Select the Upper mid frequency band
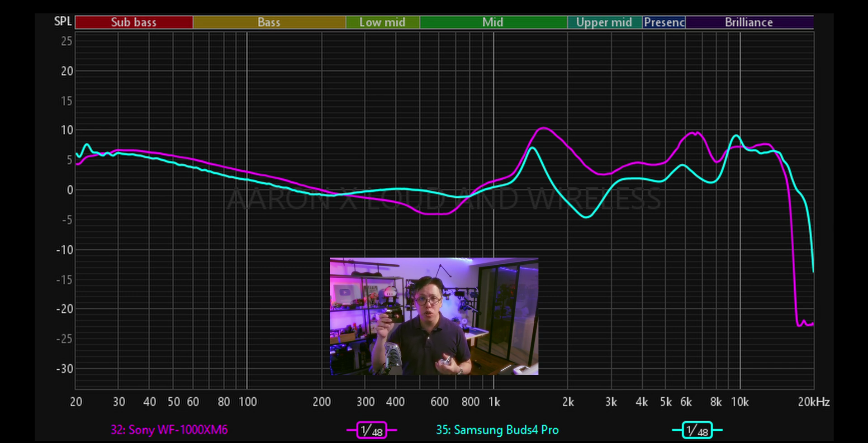The image size is (868, 443). coord(605,22)
